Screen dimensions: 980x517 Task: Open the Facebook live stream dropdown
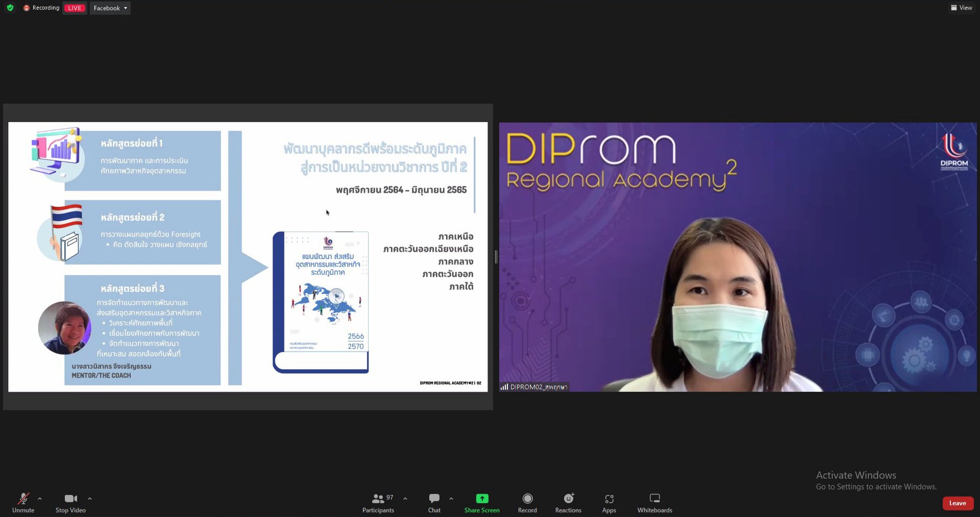[x=110, y=8]
